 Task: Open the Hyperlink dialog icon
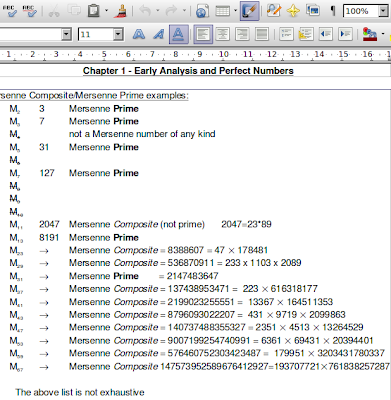point(202,11)
